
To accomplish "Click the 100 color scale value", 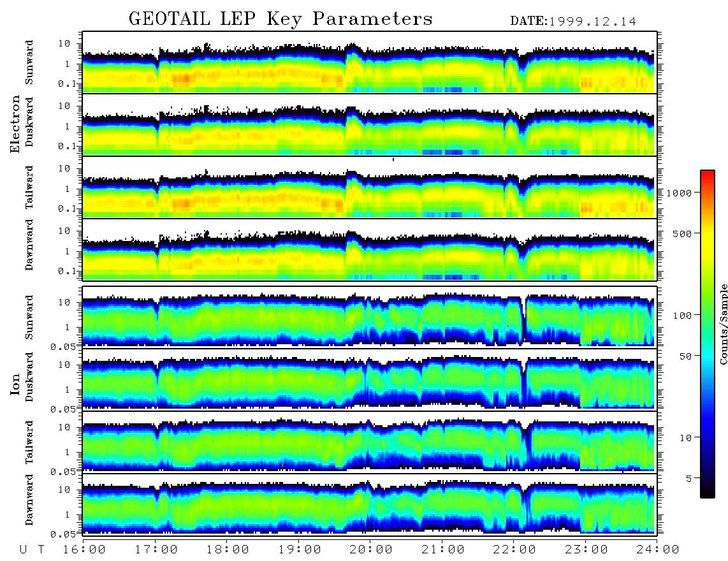I will click(x=683, y=316).
